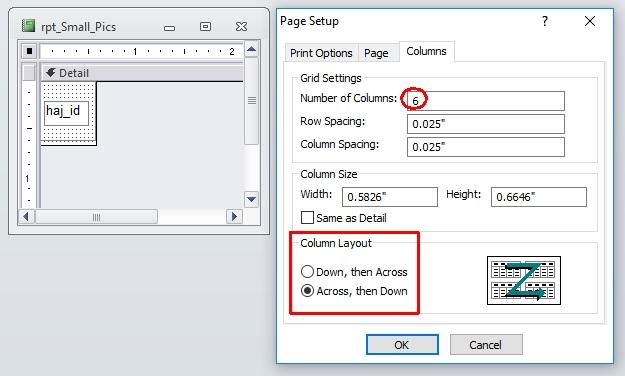Select Down, then Across layout option
This screenshot has height=376, width=625.
(307, 272)
